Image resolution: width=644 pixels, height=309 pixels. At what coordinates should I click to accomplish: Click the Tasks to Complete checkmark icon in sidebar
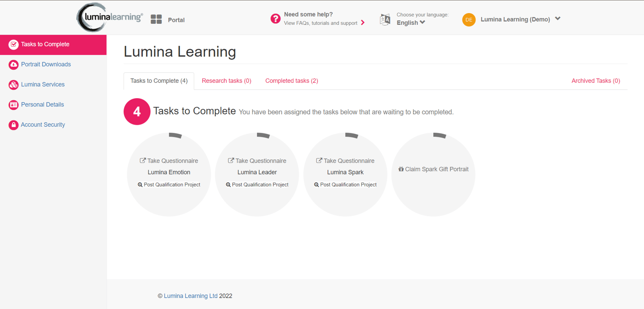(x=14, y=44)
